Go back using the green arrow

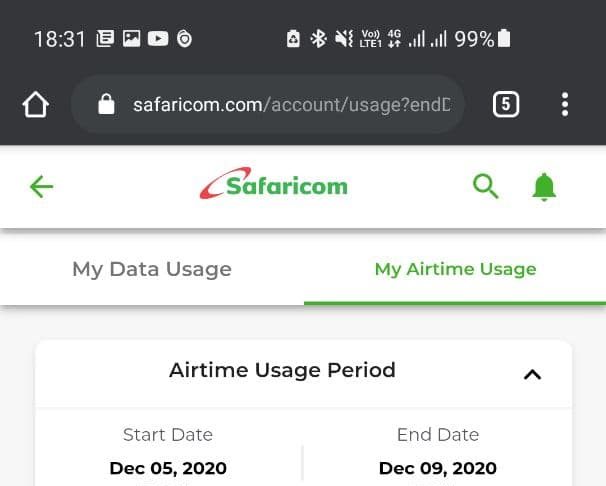41,187
